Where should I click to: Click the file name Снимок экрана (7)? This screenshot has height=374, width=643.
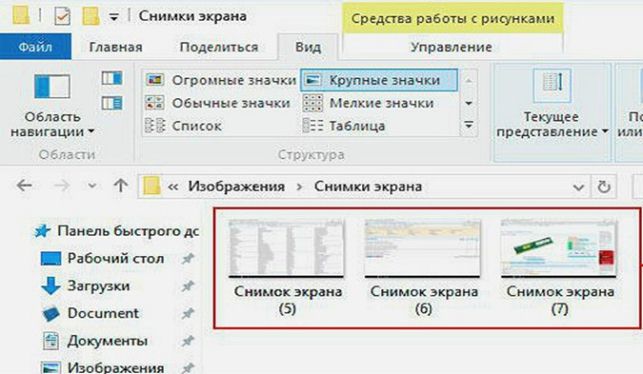click(x=560, y=300)
